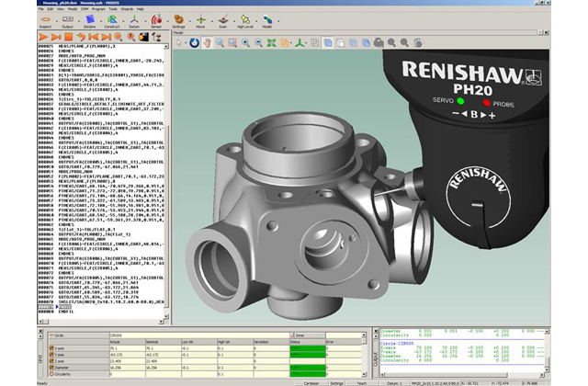Click the Teach status bar button
Screen dimensions: 588x386
[x=361, y=383]
